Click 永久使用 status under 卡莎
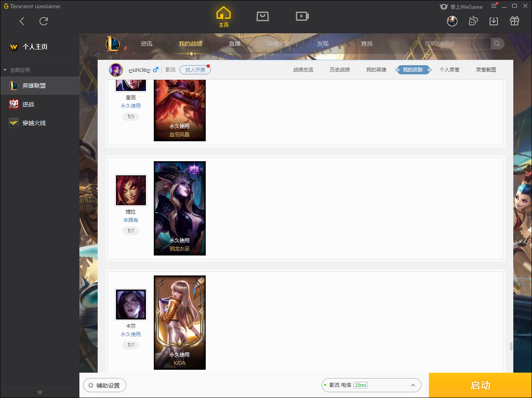This screenshot has height=398, width=532. tap(131, 334)
